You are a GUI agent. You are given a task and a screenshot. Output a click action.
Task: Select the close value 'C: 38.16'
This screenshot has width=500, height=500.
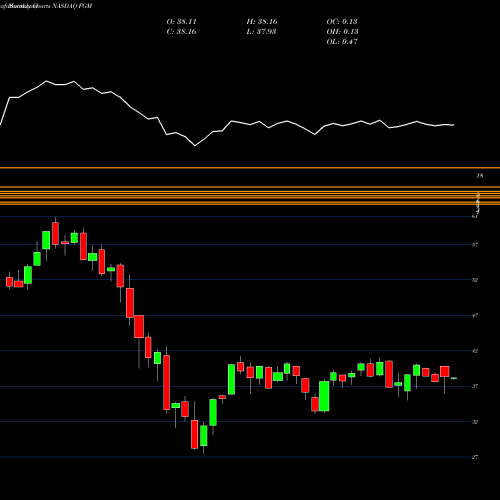pos(181,32)
